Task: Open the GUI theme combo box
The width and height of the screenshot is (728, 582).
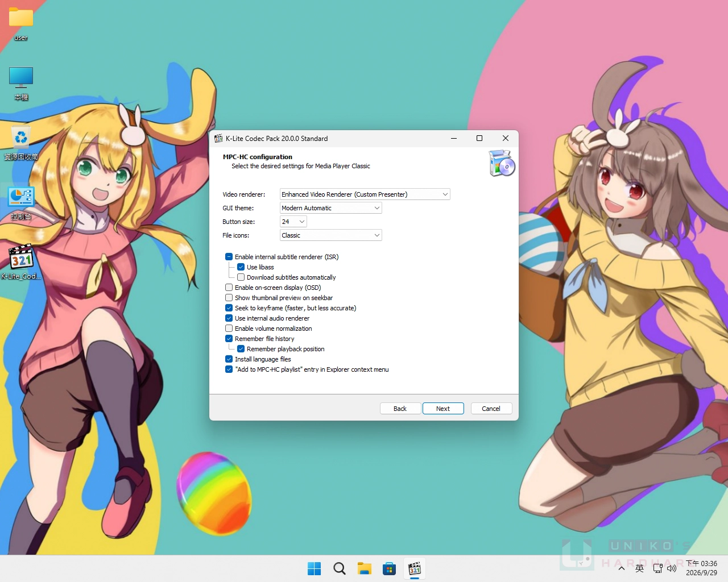Action: (x=330, y=208)
